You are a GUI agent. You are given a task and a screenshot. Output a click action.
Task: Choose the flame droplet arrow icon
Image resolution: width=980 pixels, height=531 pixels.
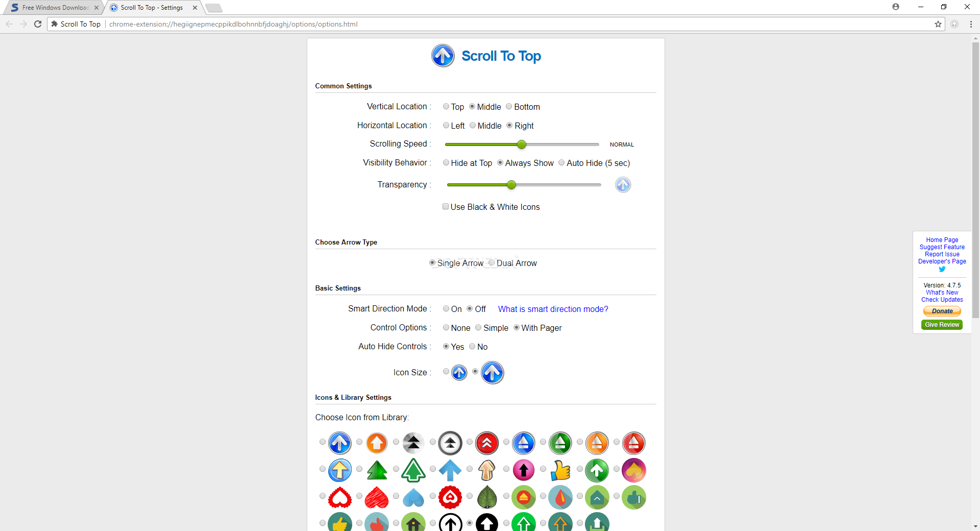coord(560,497)
